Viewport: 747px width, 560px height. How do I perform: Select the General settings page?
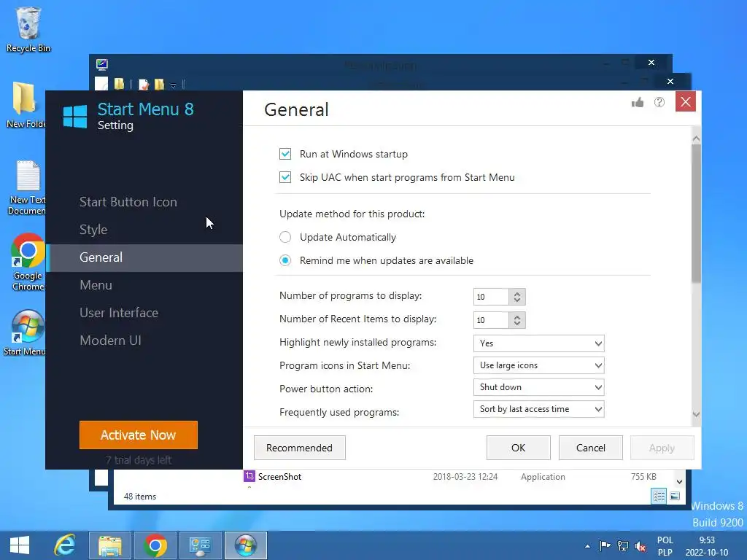coord(144,257)
